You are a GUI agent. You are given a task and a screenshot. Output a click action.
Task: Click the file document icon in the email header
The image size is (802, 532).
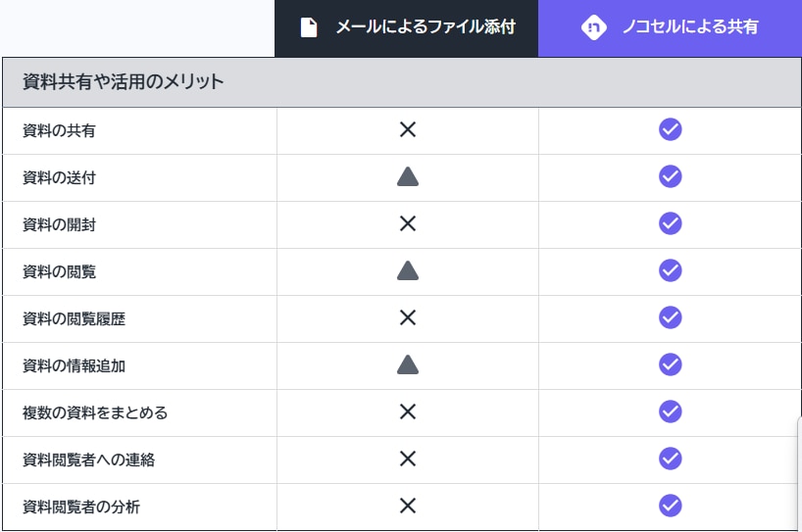309,27
